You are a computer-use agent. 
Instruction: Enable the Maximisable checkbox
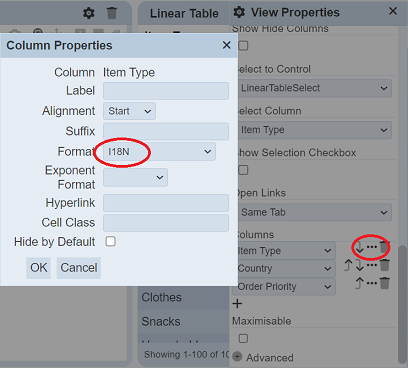click(x=243, y=339)
